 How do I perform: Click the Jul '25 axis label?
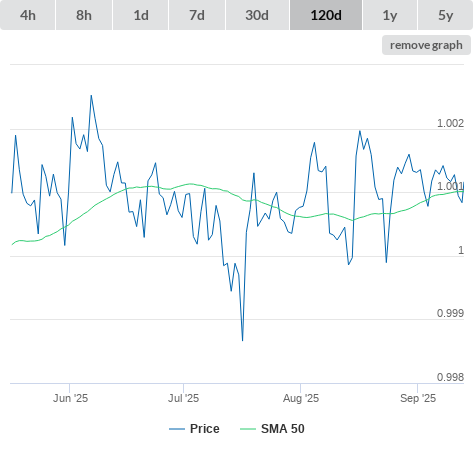[x=183, y=398]
